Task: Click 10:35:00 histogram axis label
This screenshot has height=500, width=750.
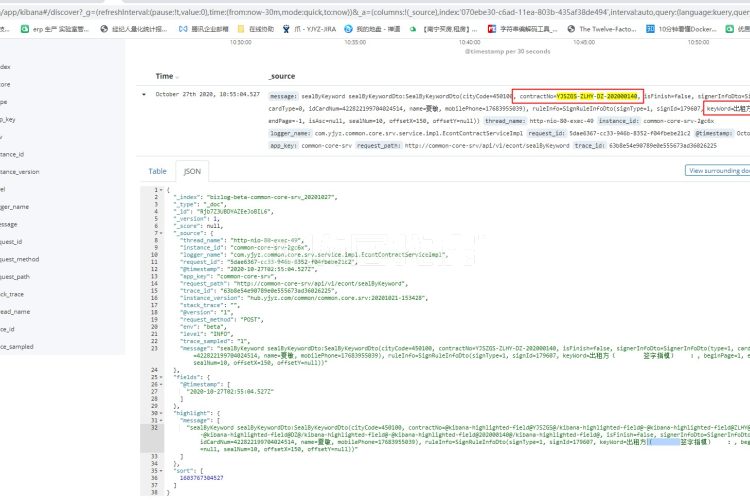Action: pos(355,42)
